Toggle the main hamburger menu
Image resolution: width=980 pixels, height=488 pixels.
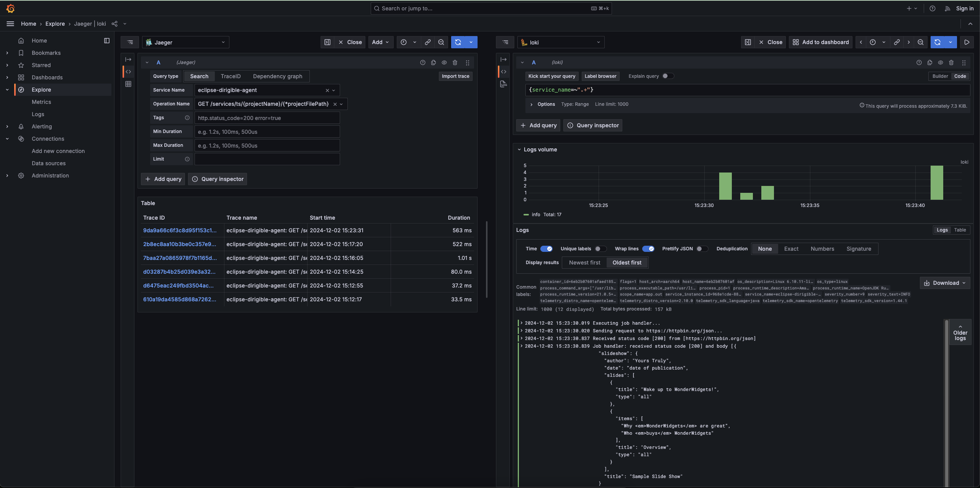[x=10, y=24]
